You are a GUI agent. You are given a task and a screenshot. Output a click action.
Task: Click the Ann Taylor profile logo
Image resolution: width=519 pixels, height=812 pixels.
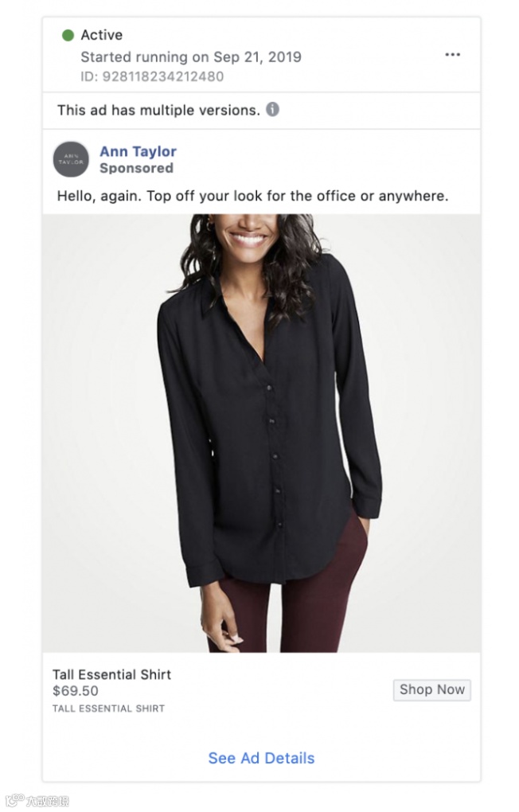[72, 159]
